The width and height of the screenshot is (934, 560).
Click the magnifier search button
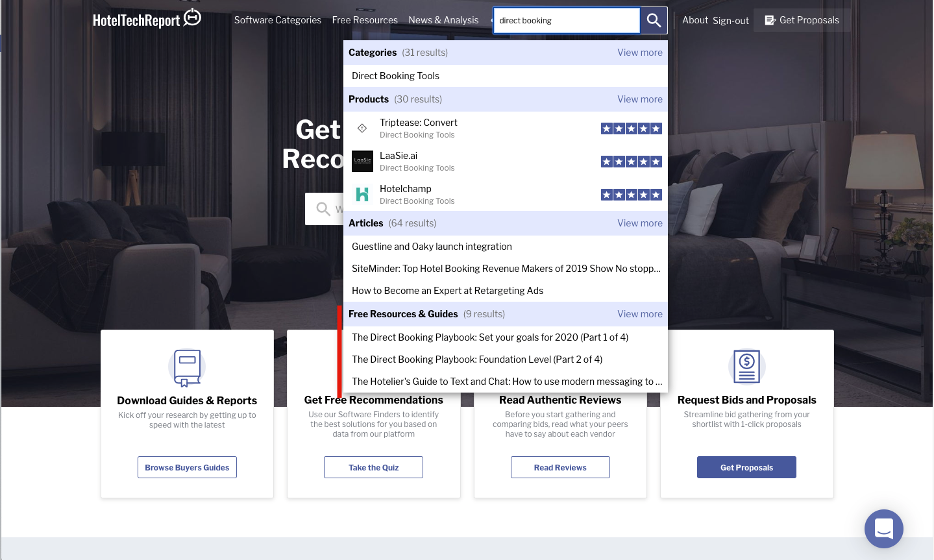coord(654,20)
